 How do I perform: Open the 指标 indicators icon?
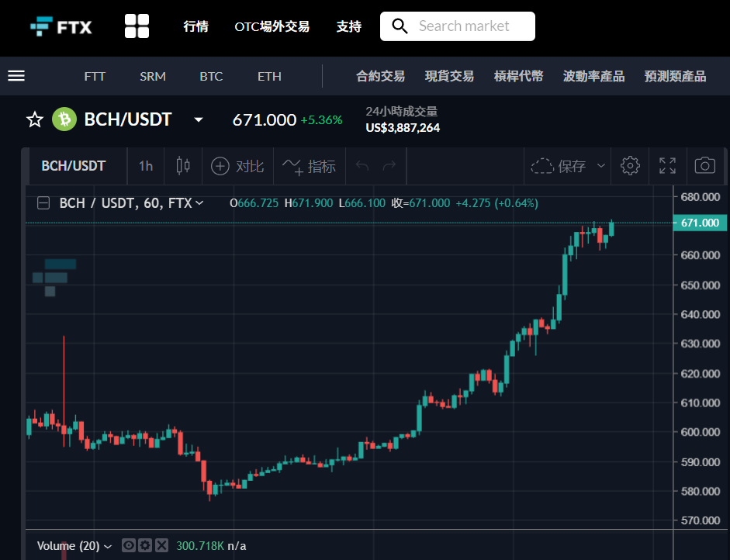click(x=310, y=166)
